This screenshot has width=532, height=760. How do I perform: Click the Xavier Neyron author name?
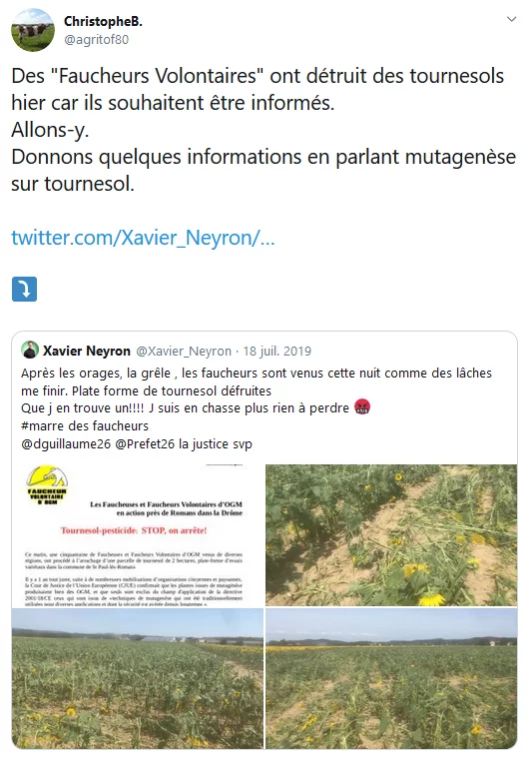[87, 351]
